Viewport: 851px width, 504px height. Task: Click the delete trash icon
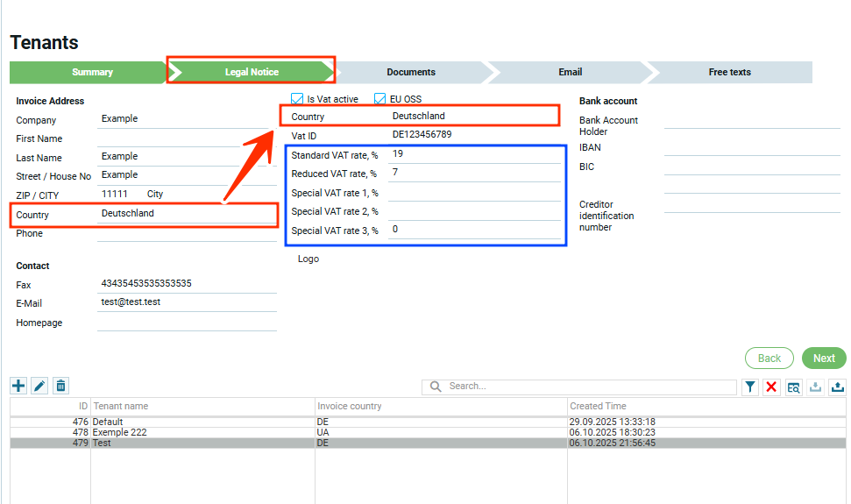[x=60, y=386]
